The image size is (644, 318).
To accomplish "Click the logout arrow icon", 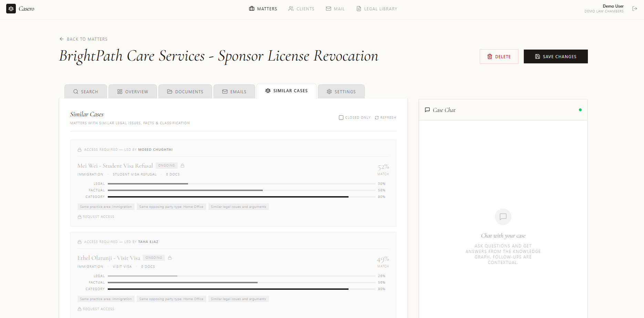I will 635,9.
